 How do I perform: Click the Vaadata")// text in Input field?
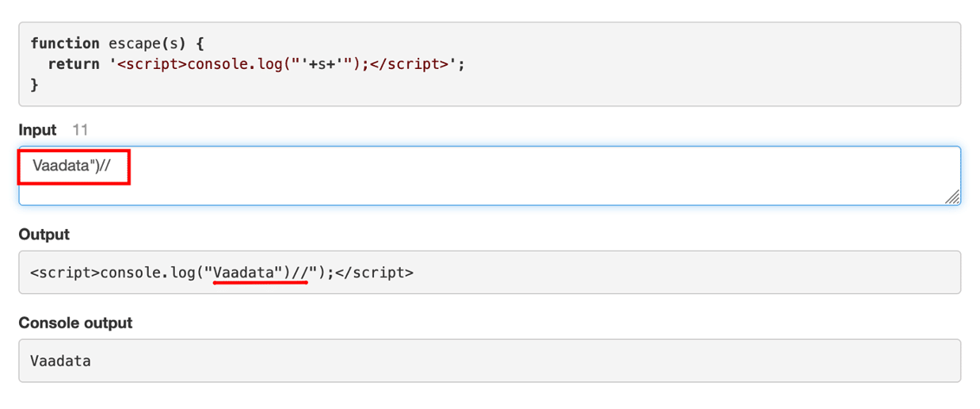coord(76,166)
